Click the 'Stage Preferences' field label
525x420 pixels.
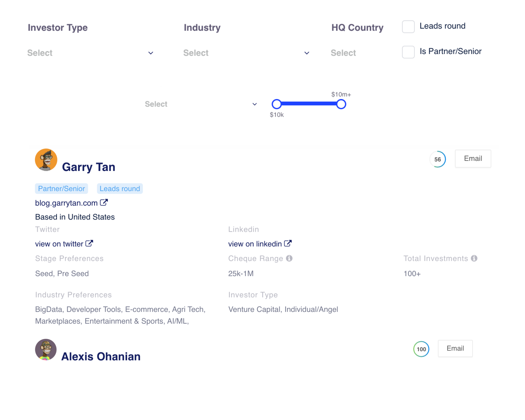(x=69, y=259)
